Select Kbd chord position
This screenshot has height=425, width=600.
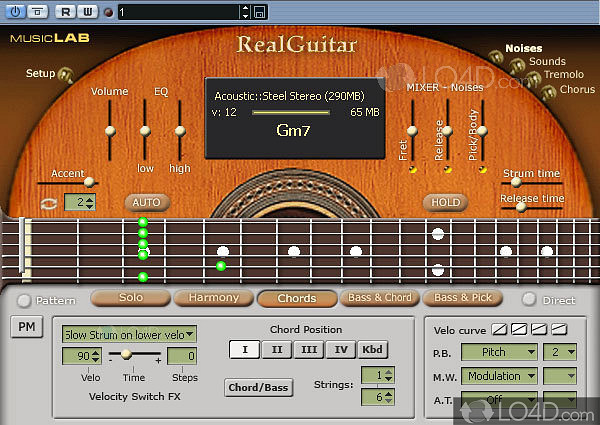[x=372, y=349]
